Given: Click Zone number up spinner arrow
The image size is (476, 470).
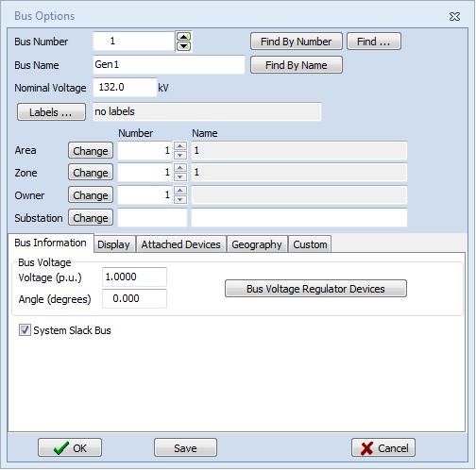Looking at the screenshot, I should click(x=180, y=168).
